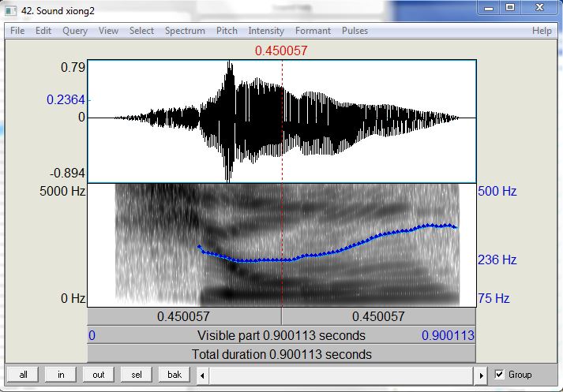Click the '500 Hz' pitch ceiling label

[497, 191]
